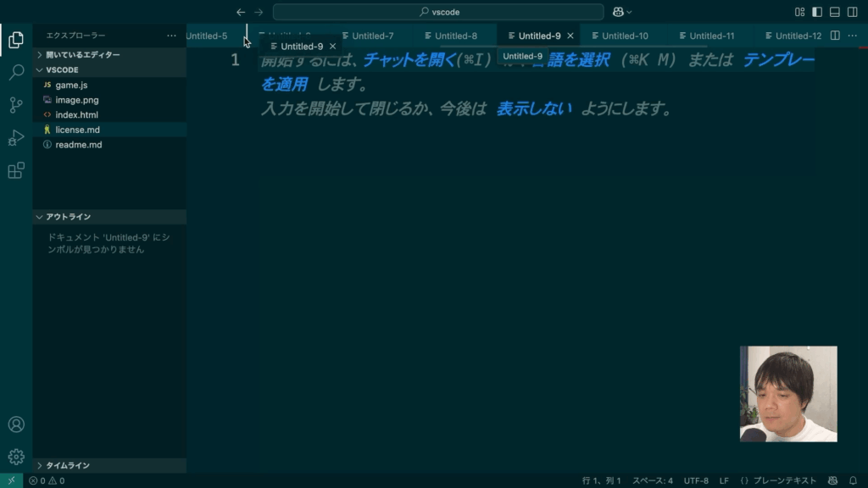Open license.md in the file explorer
The width and height of the screenshot is (868, 488).
tap(77, 130)
